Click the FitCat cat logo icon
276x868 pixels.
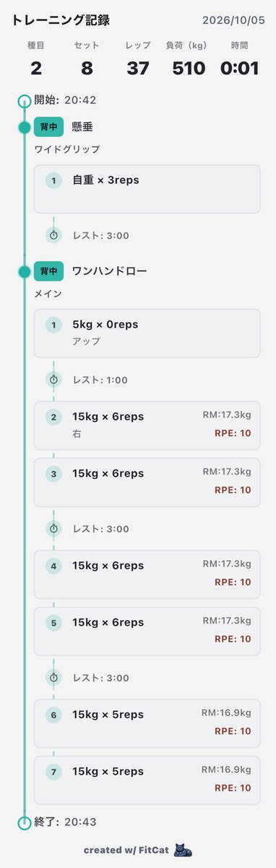click(x=184, y=850)
